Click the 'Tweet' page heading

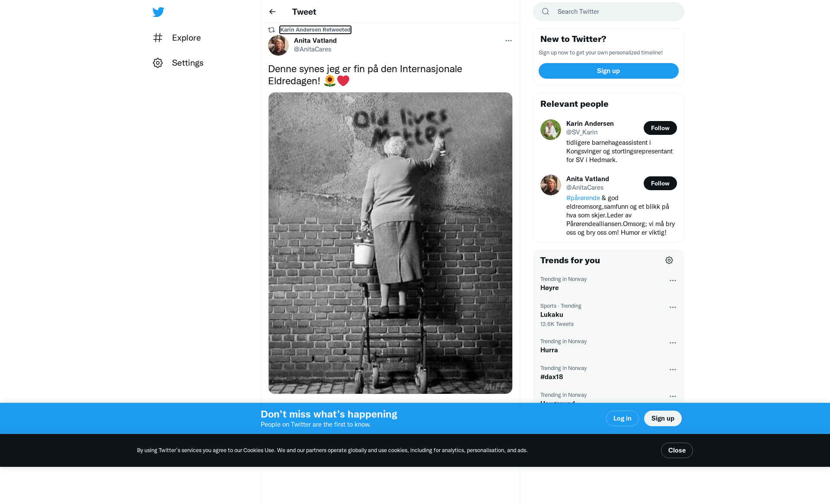coord(304,12)
